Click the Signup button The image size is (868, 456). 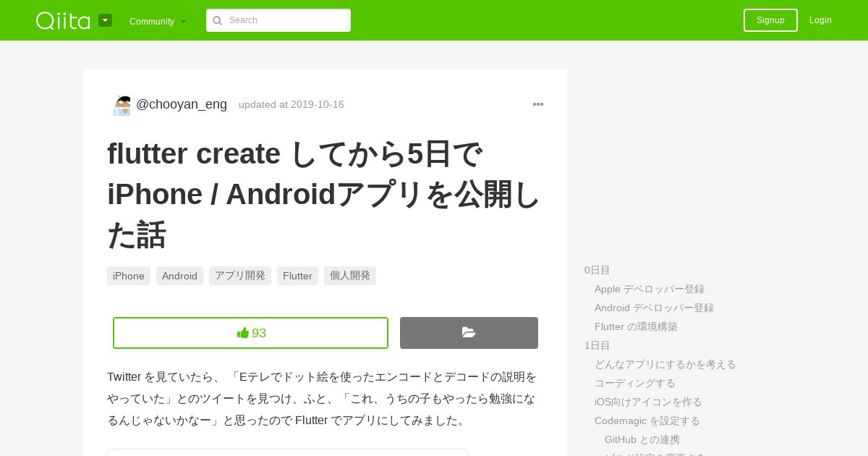tap(770, 20)
